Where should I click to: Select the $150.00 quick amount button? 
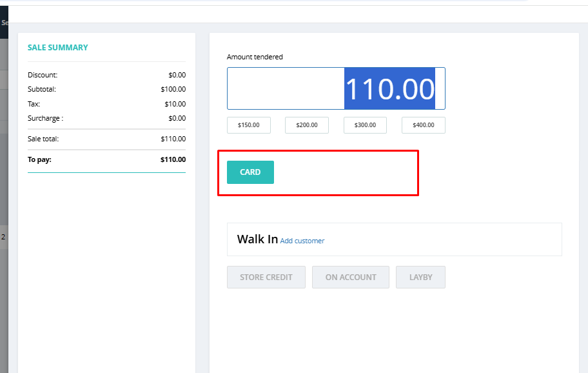click(x=248, y=125)
